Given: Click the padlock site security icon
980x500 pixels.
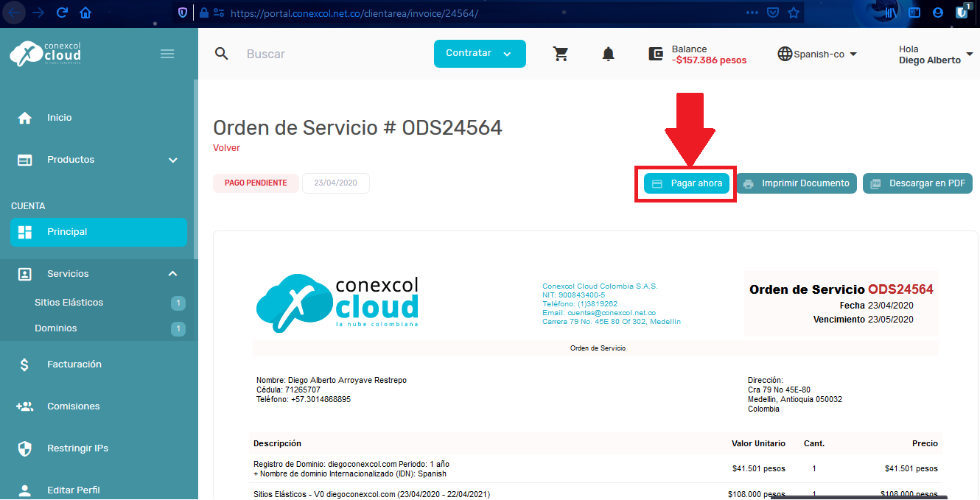Looking at the screenshot, I should tap(204, 13).
